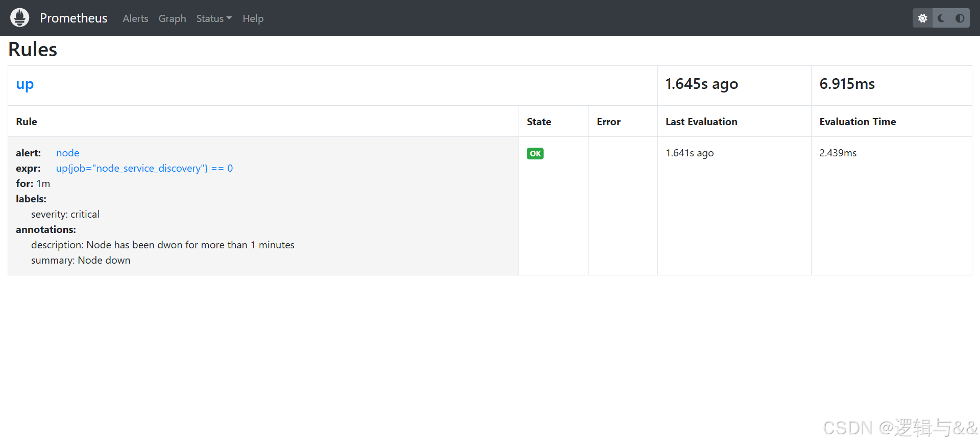Open the Graph page

[x=172, y=18]
